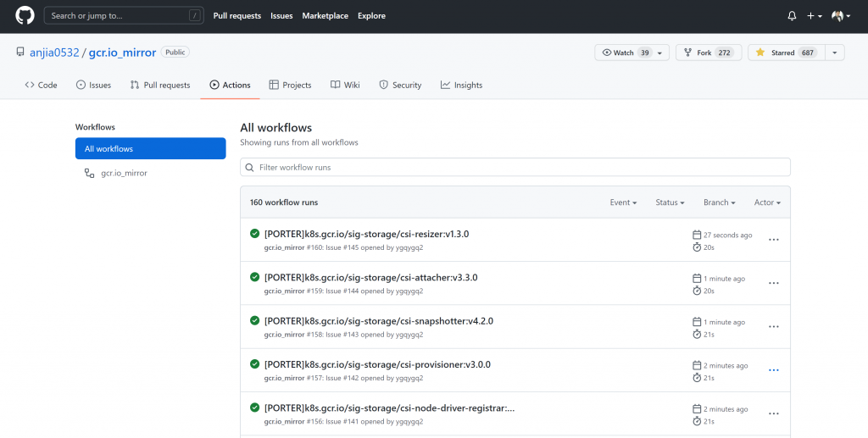
Task: Click the stopwatch icon on the csi-snapshotter run
Action: [697, 334]
